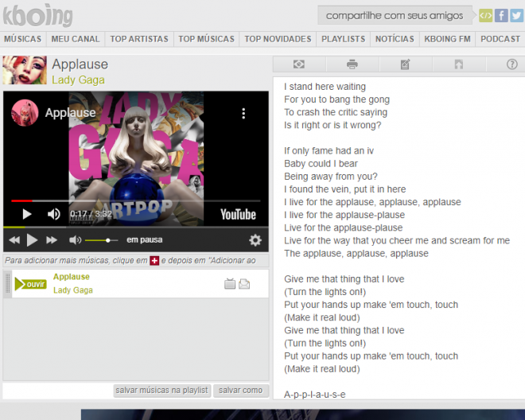Click the 'em pausa' status text
This screenshot has width=525, height=420.
[x=144, y=239]
